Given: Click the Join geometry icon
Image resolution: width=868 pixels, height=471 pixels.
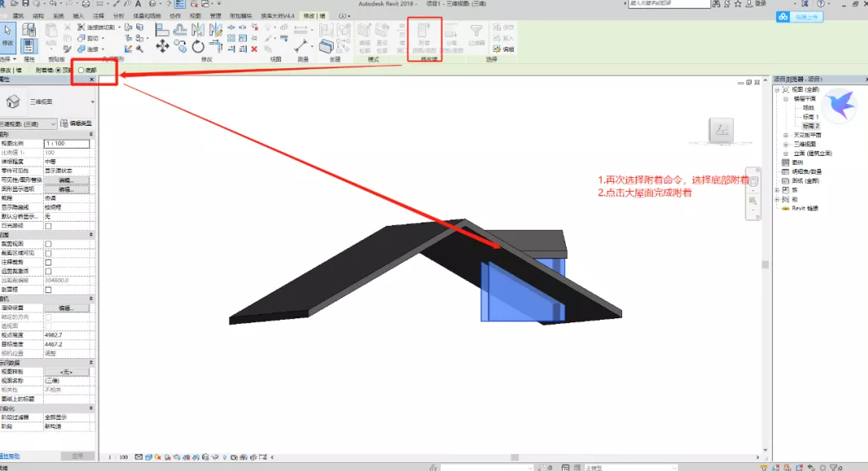Looking at the screenshot, I should click(x=81, y=50).
